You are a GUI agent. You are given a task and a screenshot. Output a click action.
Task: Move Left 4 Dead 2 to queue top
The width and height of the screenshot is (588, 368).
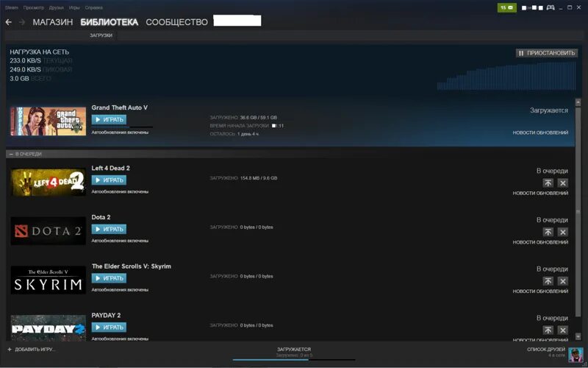[548, 183]
